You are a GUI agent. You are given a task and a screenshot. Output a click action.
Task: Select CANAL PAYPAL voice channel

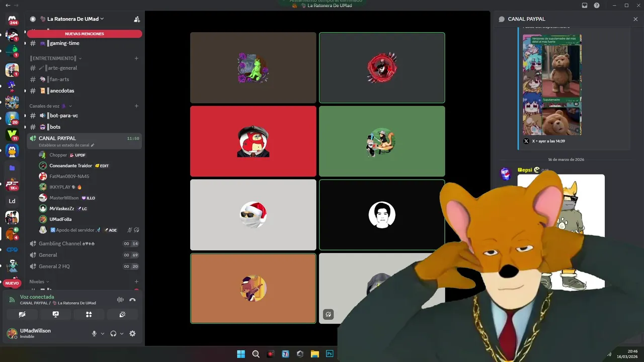coord(85,141)
